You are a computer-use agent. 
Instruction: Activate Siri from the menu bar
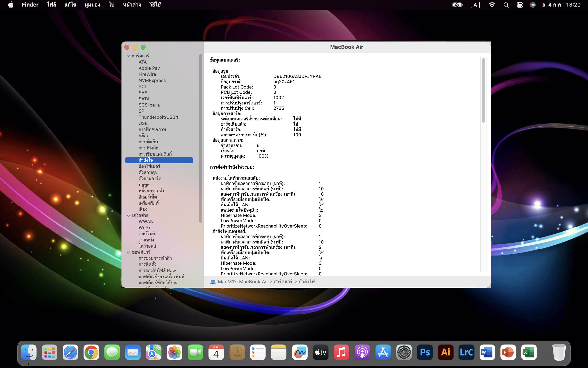pyautogui.click(x=533, y=5)
